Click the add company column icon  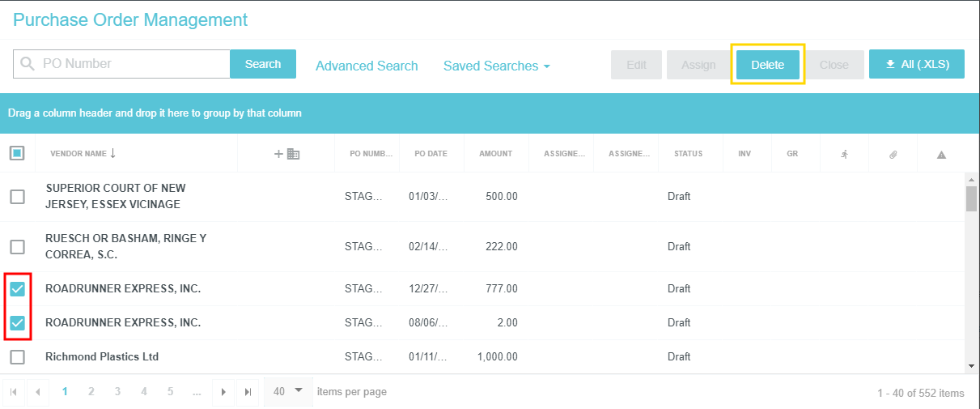click(286, 154)
